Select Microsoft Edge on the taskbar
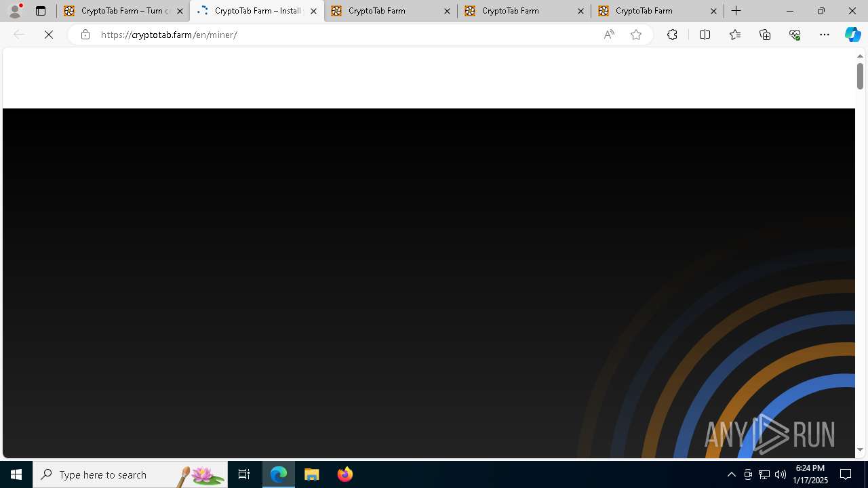This screenshot has width=868, height=488. [x=279, y=474]
